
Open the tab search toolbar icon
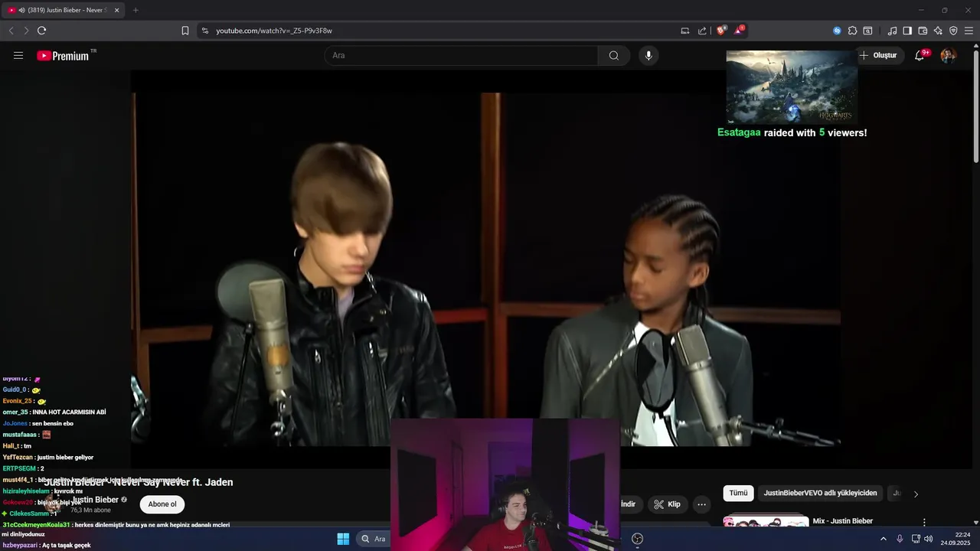pos(867,31)
